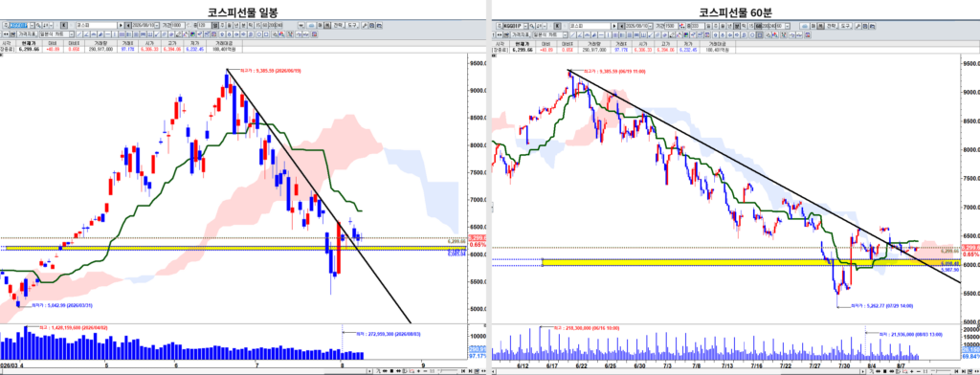The width and height of the screenshot is (980, 375).
Task: Toggle 월 (month) period in daily chart
Action: click(x=230, y=25)
